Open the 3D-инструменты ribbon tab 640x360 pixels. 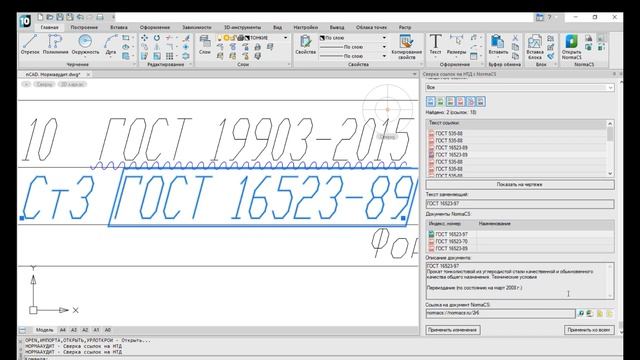pos(242,27)
